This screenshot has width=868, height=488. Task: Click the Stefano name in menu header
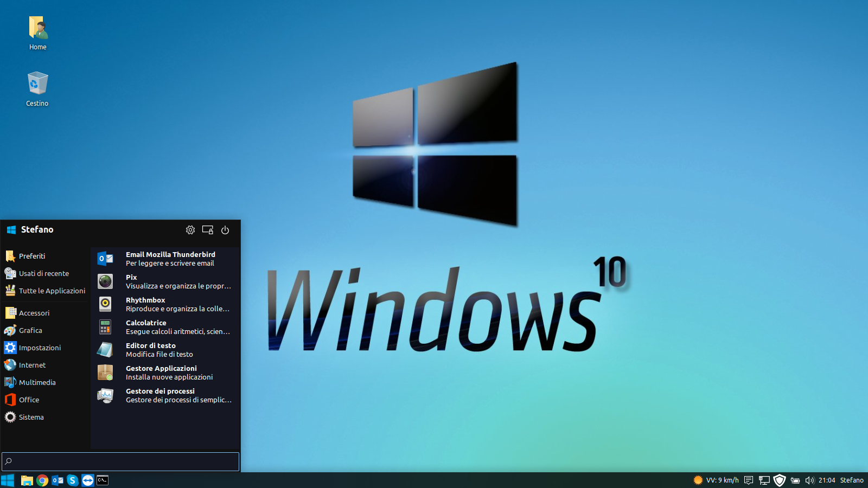click(x=37, y=230)
